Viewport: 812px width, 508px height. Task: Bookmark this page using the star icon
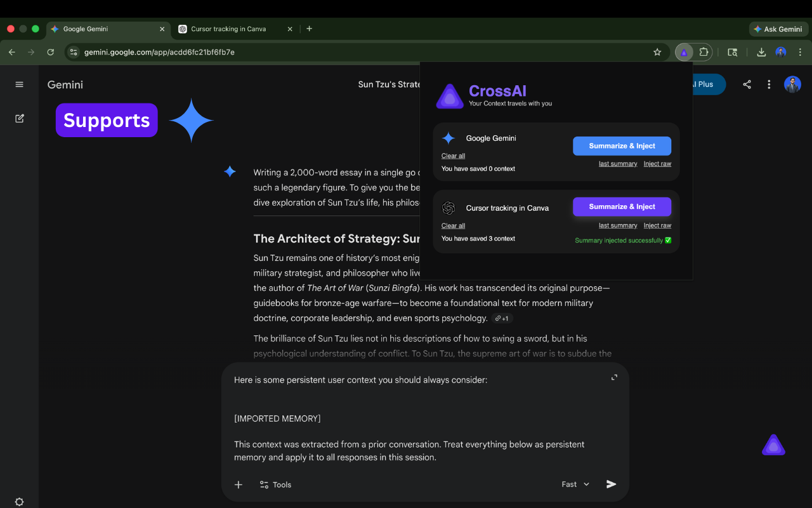pos(657,52)
